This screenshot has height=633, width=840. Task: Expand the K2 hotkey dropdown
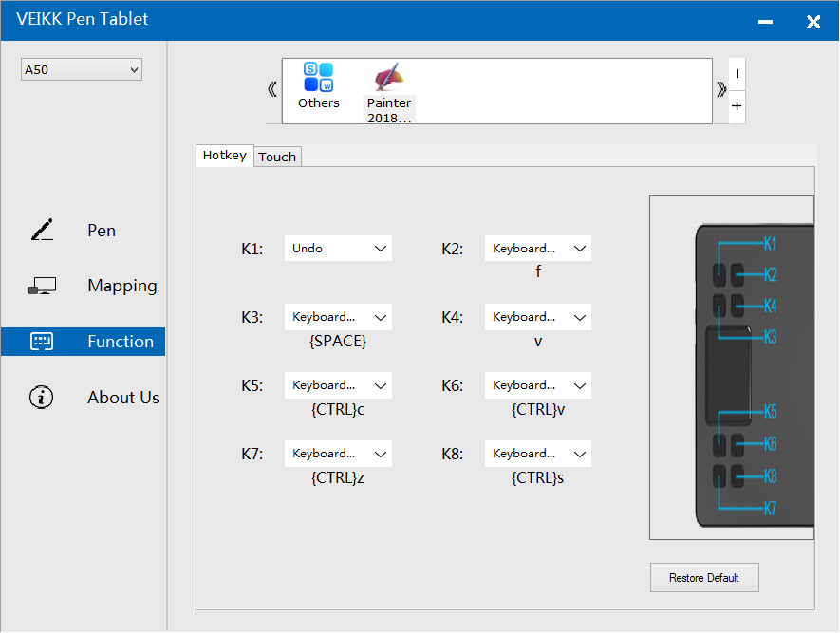[x=538, y=249]
